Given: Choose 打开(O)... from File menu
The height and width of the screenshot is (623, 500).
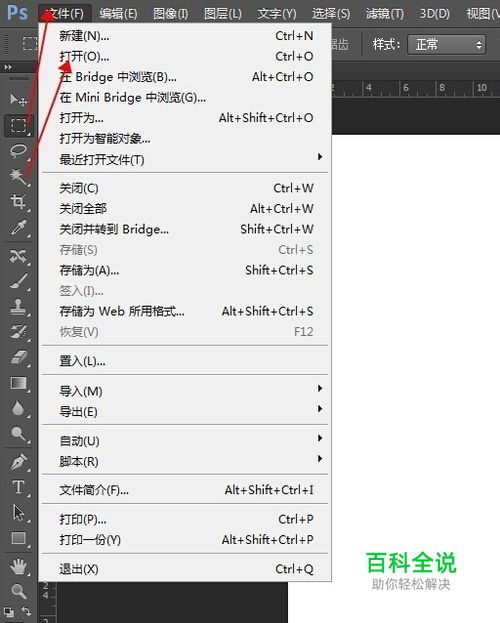Looking at the screenshot, I should tap(185, 56).
